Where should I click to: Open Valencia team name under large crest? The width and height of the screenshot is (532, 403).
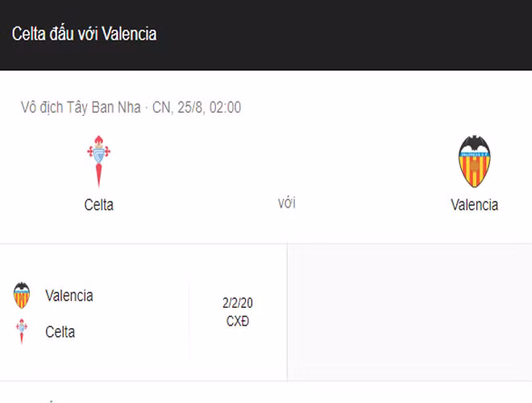click(x=474, y=205)
